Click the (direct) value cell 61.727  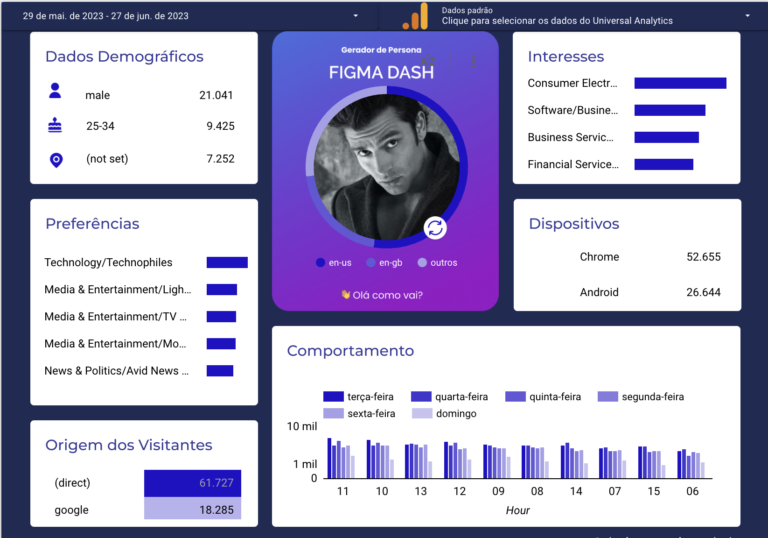[x=192, y=483]
